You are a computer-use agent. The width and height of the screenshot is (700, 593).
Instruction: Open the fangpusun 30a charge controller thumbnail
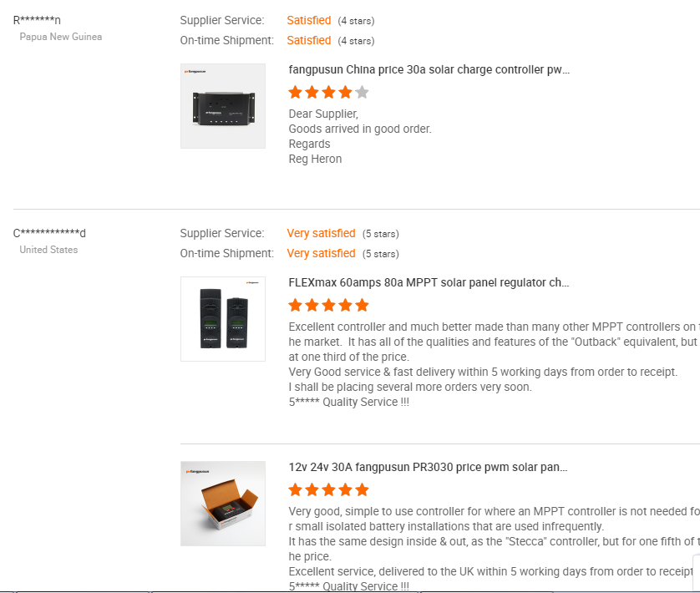[223, 106]
